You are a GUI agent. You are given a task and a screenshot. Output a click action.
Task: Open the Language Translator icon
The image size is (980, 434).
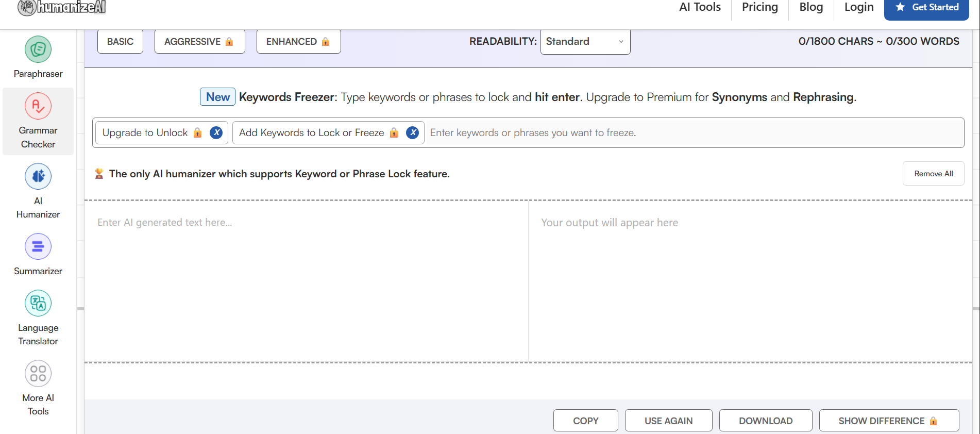38,303
